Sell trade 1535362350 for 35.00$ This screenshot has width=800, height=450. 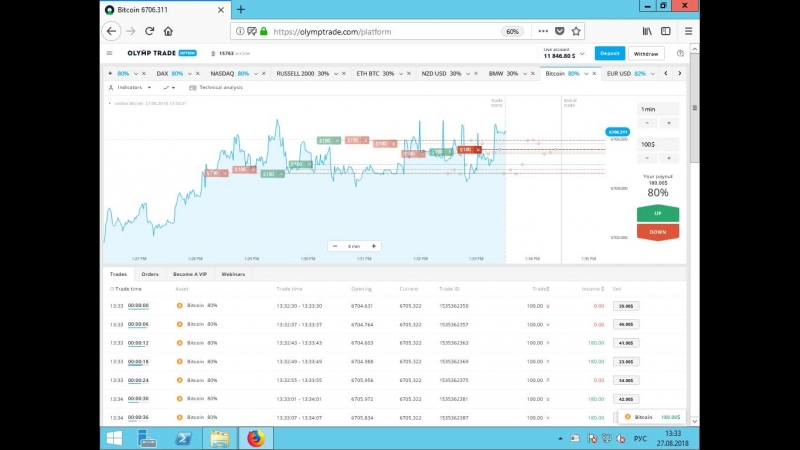(x=626, y=306)
